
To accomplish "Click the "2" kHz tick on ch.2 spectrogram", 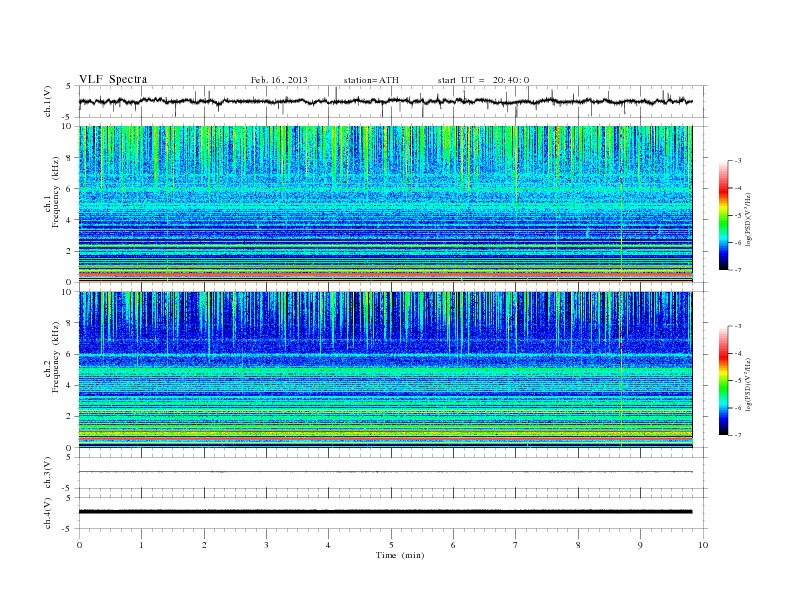I will pos(69,416).
